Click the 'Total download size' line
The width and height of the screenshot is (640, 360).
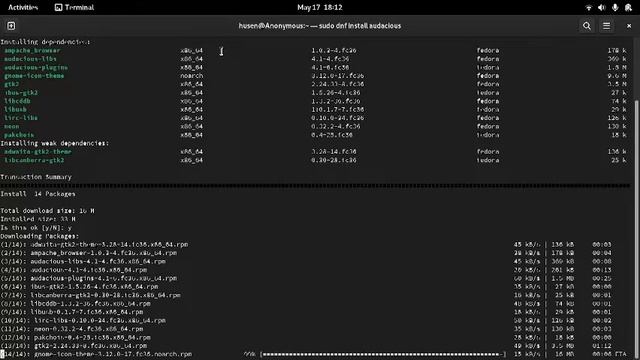47,211
